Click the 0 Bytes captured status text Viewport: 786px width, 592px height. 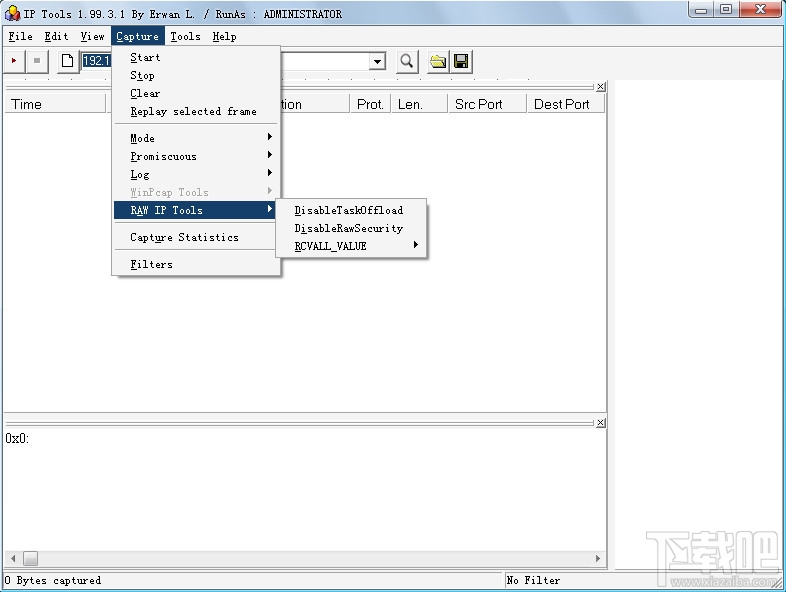[x=53, y=580]
